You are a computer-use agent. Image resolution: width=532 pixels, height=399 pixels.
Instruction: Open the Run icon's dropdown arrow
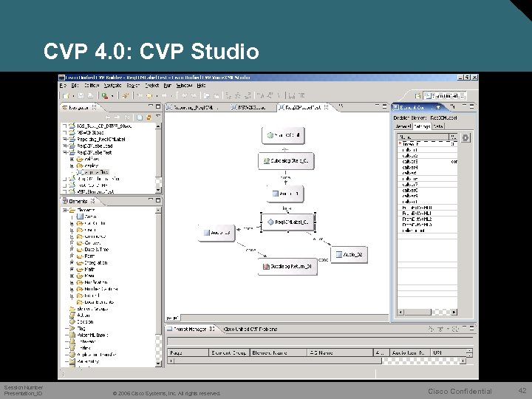[112, 96]
